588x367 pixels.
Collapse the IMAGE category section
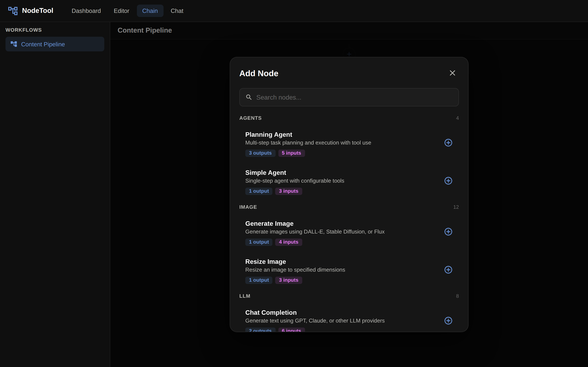pyautogui.click(x=248, y=207)
